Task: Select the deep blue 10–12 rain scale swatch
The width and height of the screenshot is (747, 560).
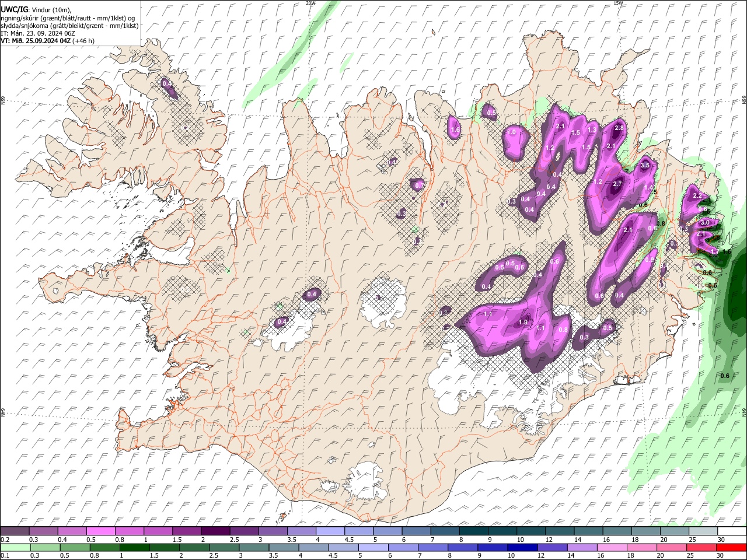Action: (x=522, y=547)
